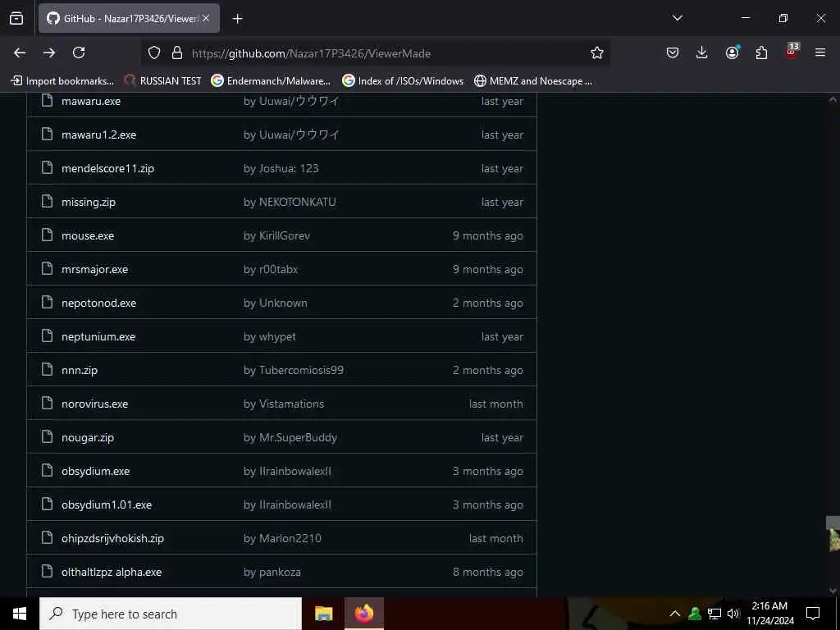Click the commit message 'by Vistamations'

pos(283,404)
